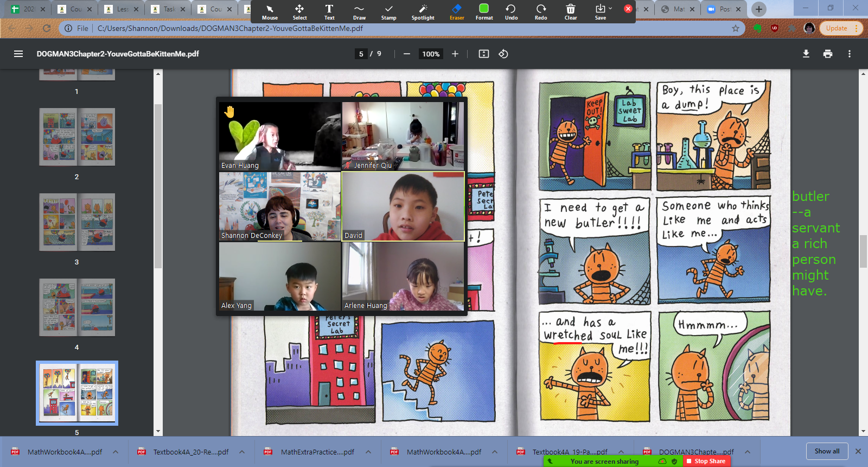Undo the last annotation
Screen dimensions: 868x467
(x=511, y=12)
